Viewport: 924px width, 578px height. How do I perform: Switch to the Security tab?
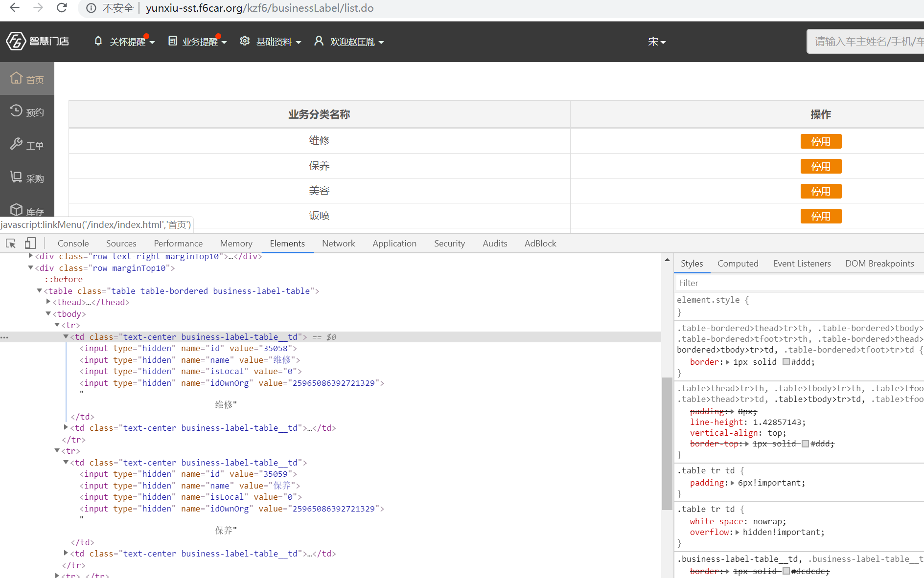pos(449,243)
